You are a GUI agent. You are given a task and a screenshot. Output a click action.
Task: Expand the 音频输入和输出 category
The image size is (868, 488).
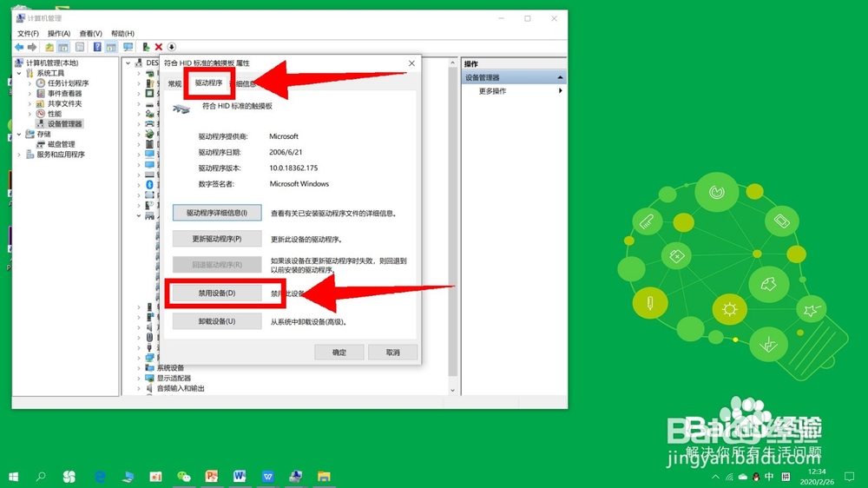[139, 388]
